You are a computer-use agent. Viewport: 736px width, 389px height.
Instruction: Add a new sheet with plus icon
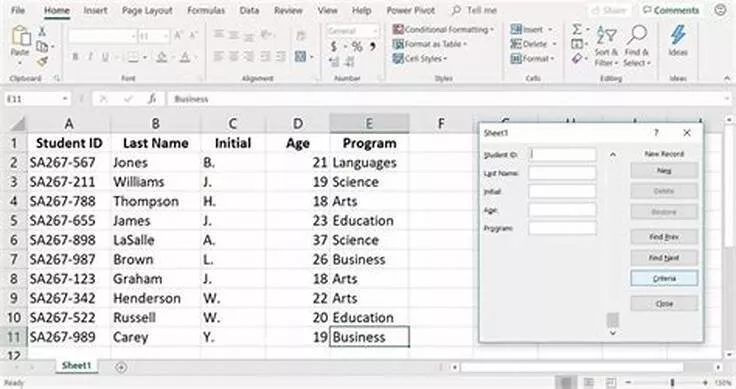(x=121, y=367)
